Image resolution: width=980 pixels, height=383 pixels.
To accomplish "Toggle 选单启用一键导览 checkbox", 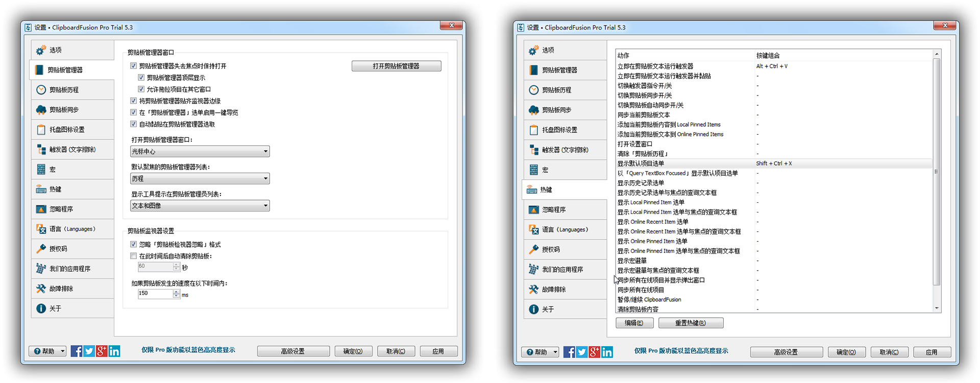I will (x=134, y=112).
